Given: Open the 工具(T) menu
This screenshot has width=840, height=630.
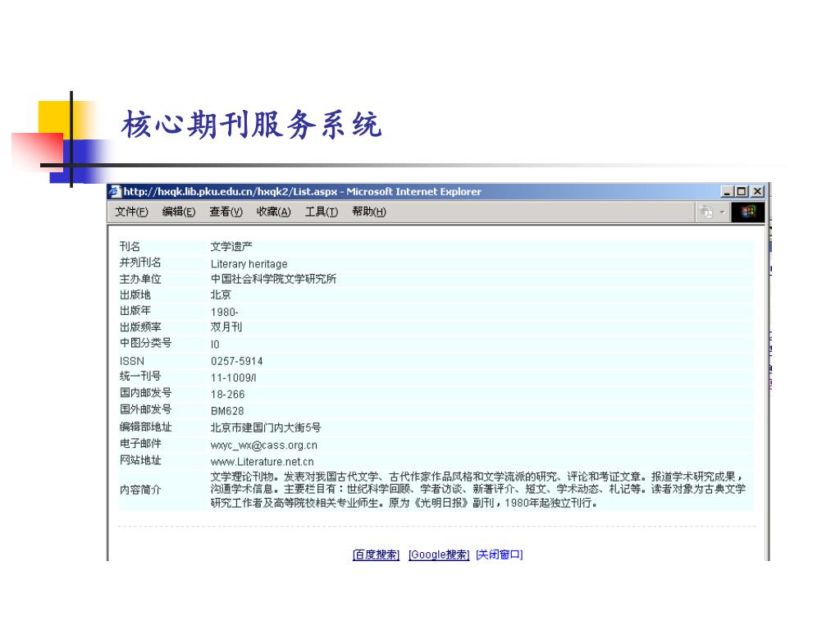Looking at the screenshot, I should click(x=322, y=212).
